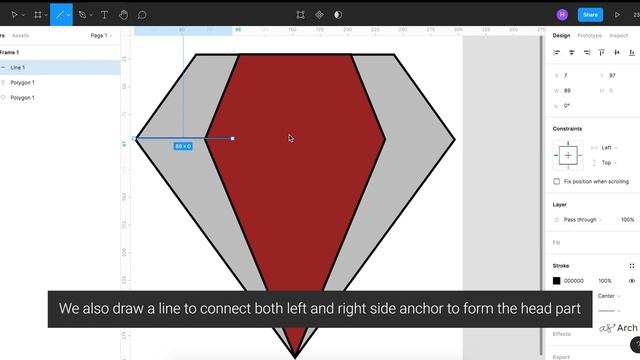
Task: Click the Effects section header
Action: tap(562, 334)
